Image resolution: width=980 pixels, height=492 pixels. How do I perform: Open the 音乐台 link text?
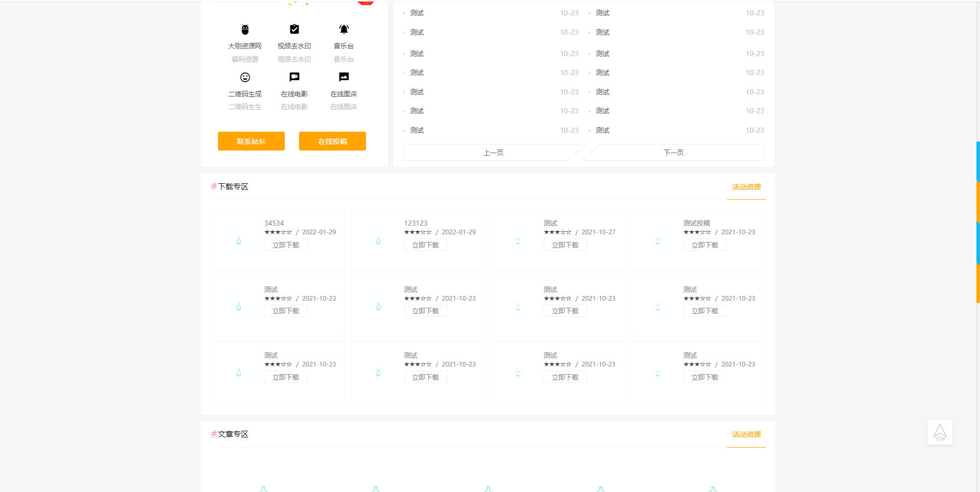point(344,46)
